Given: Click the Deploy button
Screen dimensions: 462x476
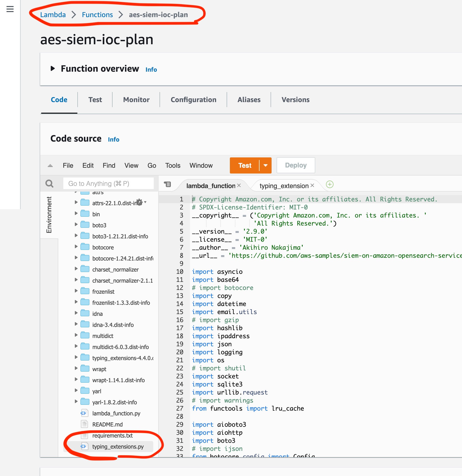Looking at the screenshot, I should click(295, 165).
